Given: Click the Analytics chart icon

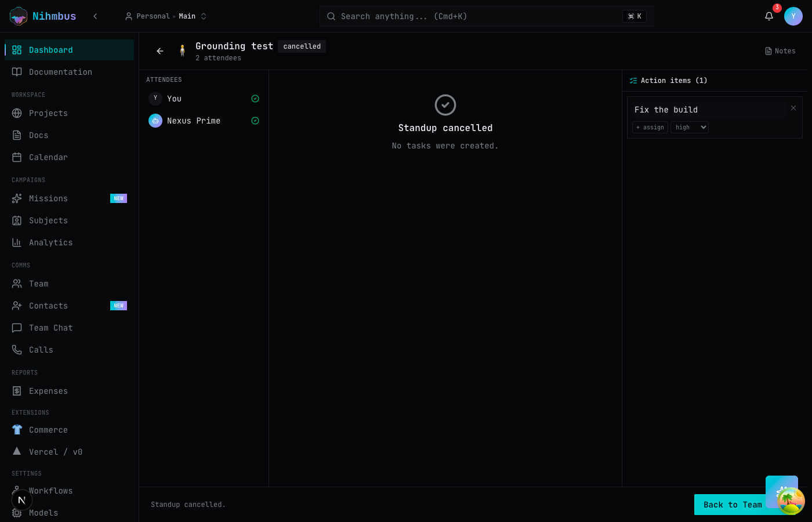Looking at the screenshot, I should (17, 242).
